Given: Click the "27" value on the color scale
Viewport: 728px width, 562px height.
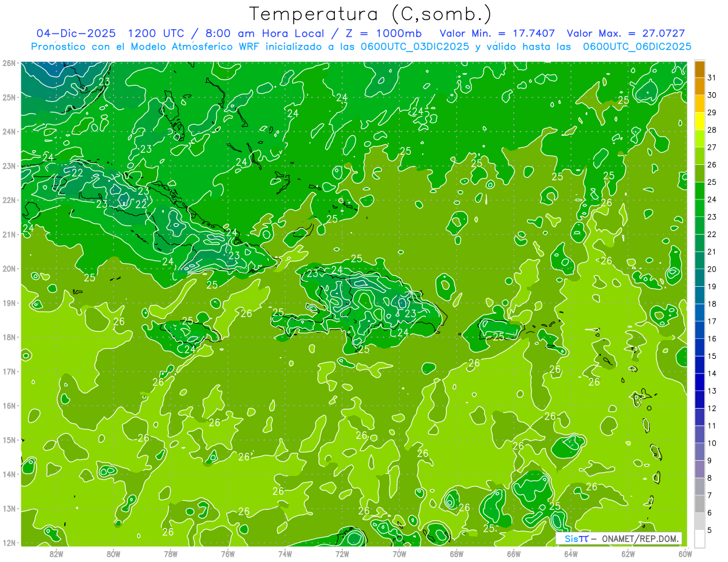Looking at the screenshot, I should click(x=712, y=147).
